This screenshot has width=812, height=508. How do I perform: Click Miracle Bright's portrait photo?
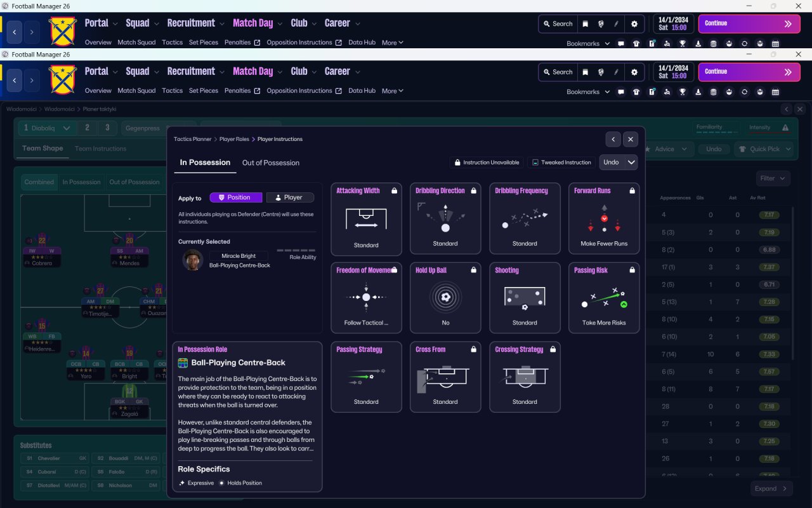tap(192, 260)
